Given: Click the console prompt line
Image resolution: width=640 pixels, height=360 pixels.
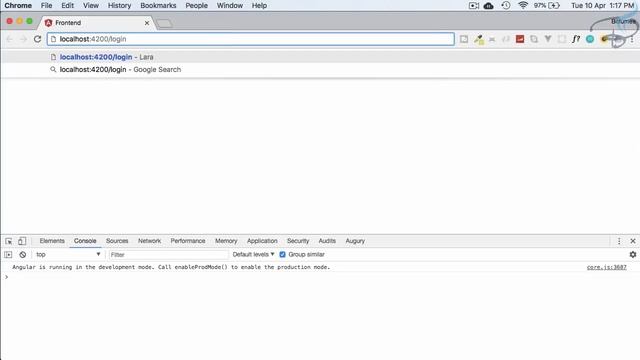Looking at the screenshot, I should 320,277.
